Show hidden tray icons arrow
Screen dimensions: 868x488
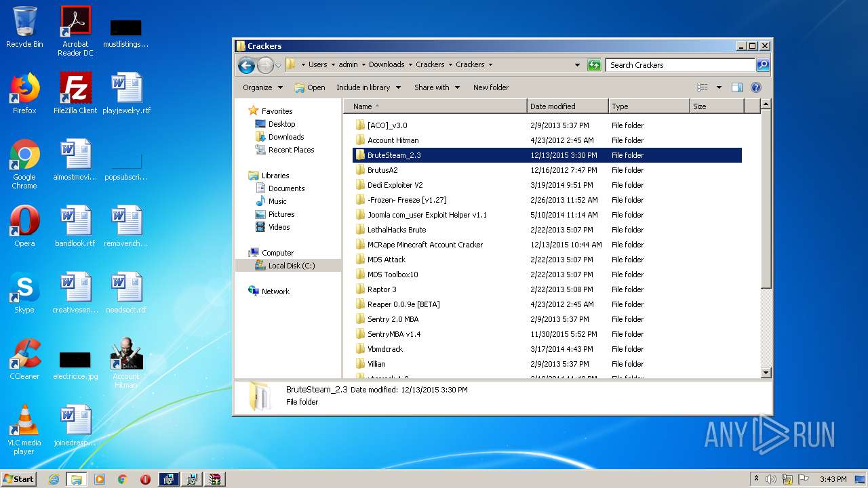coord(756,479)
